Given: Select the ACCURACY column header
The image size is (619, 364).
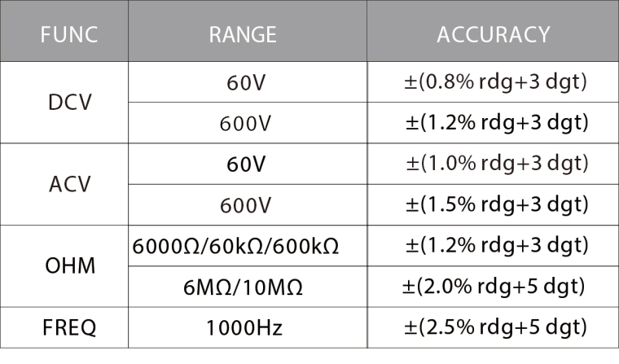Looking at the screenshot, I should tap(493, 35).
